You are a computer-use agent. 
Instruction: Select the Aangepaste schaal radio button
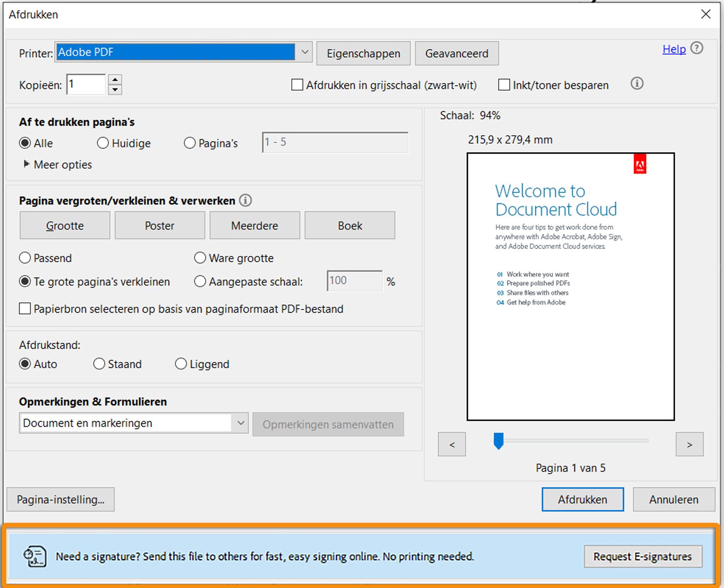point(200,282)
